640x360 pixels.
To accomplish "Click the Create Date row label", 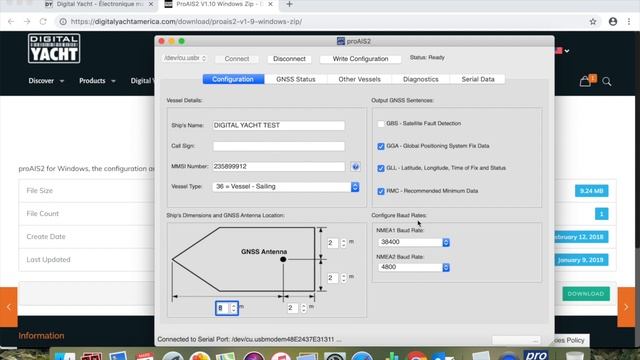I will point(46,237).
